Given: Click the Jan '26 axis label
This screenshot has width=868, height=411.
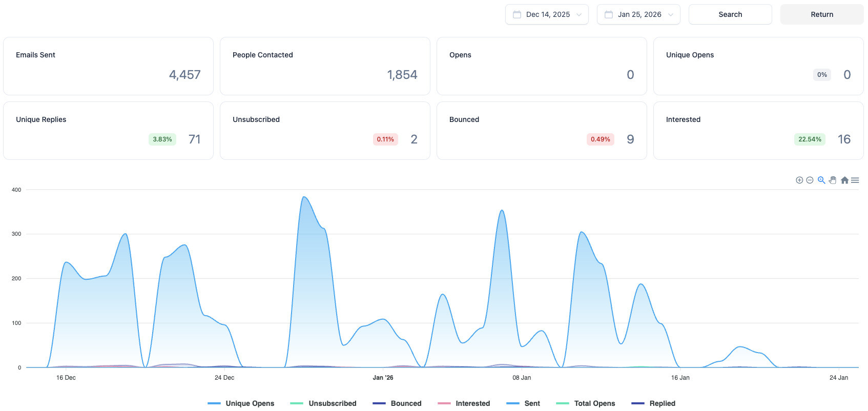Looking at the screenshot, I should click(383, 378).
